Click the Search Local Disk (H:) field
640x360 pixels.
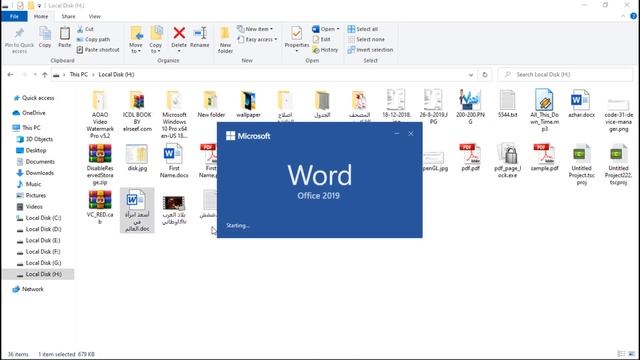(565, 75)
